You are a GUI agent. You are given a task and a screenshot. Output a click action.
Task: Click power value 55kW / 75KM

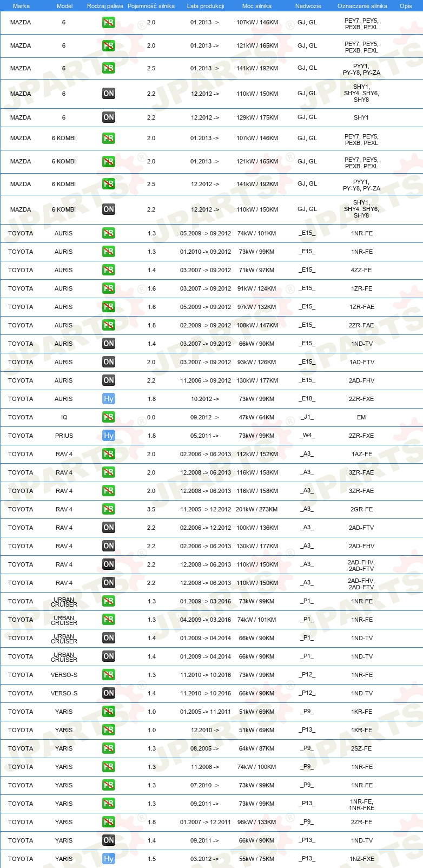pos(257,859)
